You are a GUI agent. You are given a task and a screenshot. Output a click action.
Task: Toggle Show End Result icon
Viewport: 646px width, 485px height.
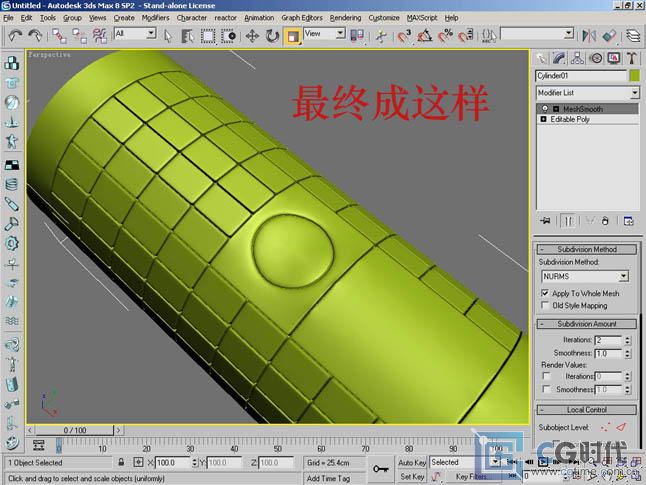568,221
